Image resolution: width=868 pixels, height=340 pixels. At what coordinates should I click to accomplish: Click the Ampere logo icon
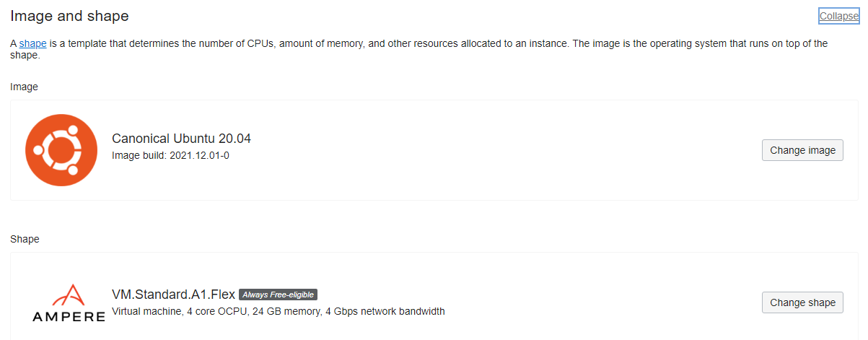(x=69, y=302)
